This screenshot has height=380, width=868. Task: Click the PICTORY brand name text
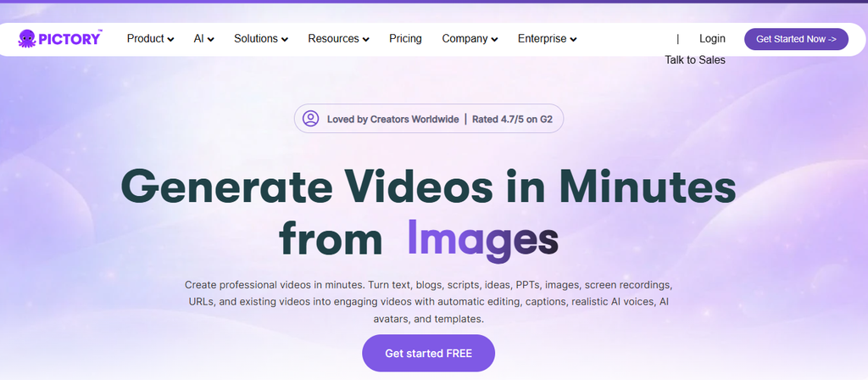tap(70, 39)
